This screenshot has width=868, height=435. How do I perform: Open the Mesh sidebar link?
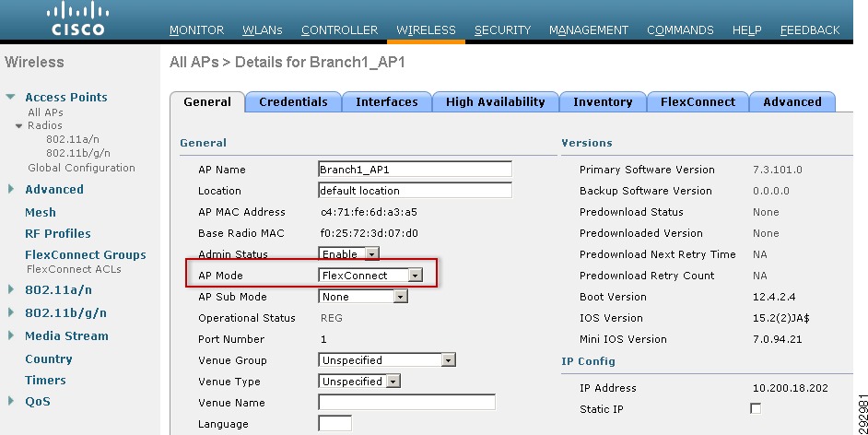[x=41, y=213]
